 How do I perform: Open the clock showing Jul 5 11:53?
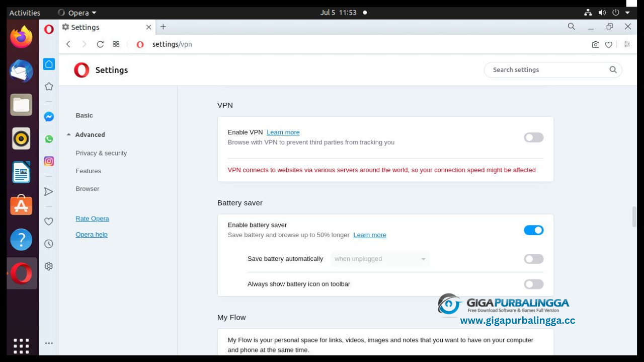point(339,13)
